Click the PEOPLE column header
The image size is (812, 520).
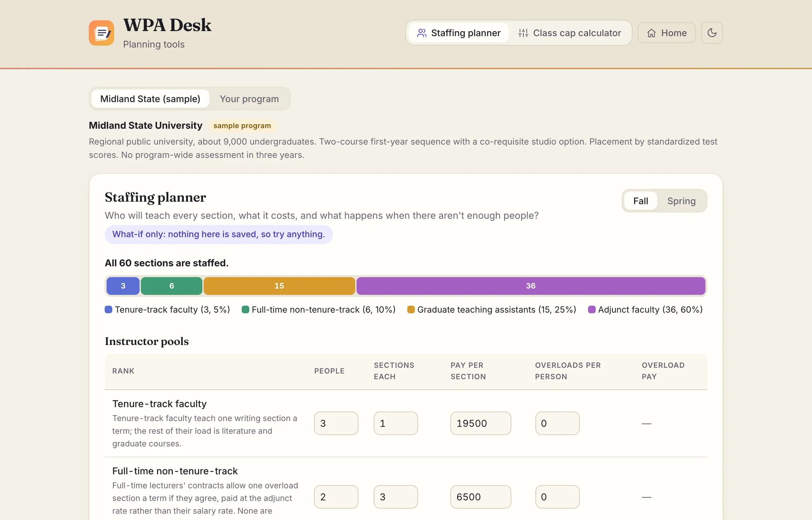(x=329, y=371)
